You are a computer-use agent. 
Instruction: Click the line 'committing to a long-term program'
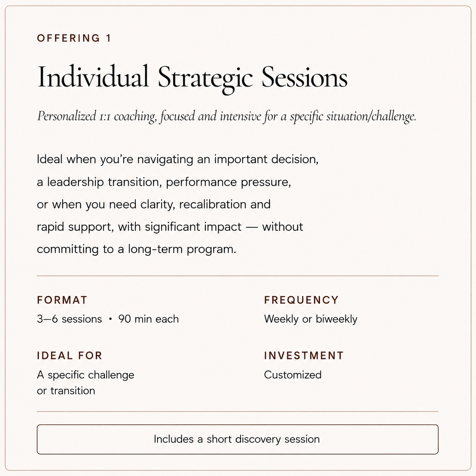pyautogui.click(x=137, y=249)
